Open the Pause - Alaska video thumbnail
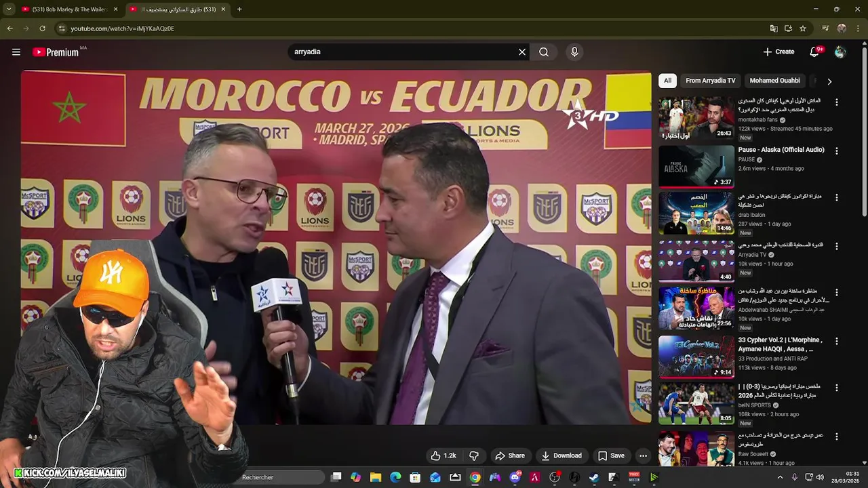The height and width of the screenshot is (488, 868). pyautogui.click(x=696, y=166)
